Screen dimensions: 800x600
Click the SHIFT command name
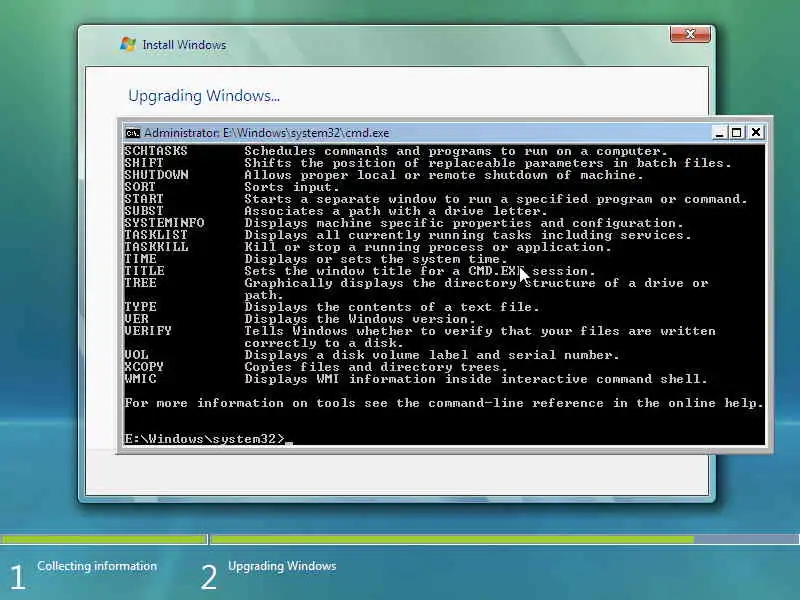click(x=144, y=163)
